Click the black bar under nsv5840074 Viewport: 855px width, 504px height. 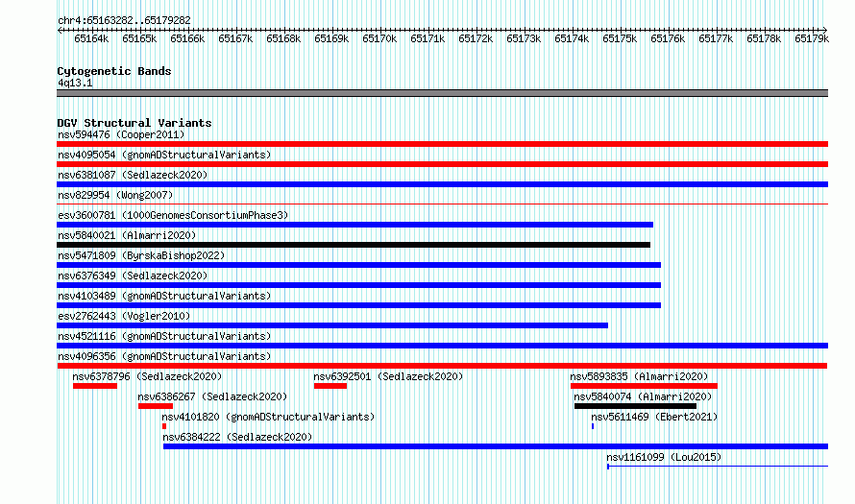click(x=635, y=406)
